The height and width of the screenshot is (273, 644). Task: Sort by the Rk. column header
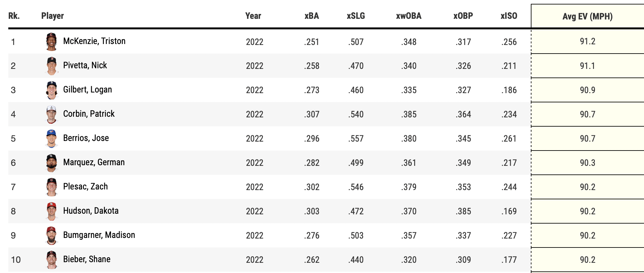tap(14, 16)
